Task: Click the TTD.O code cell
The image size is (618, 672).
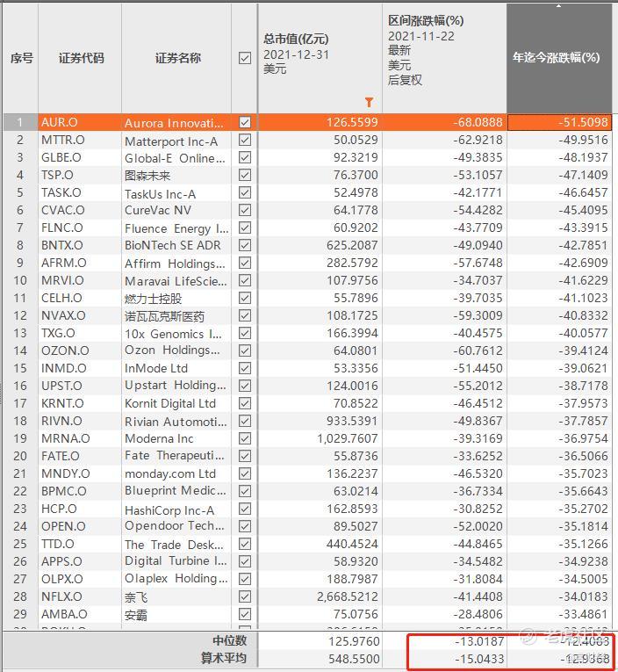Action: [80, 544]
